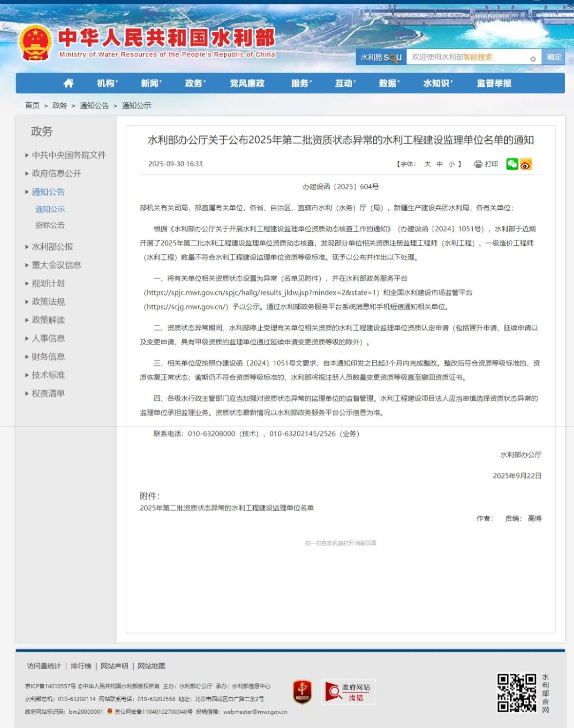The width and height of the screenshot is (574, 728).
Task: Click the printer icon to print
Action: [x=478, y=164]
